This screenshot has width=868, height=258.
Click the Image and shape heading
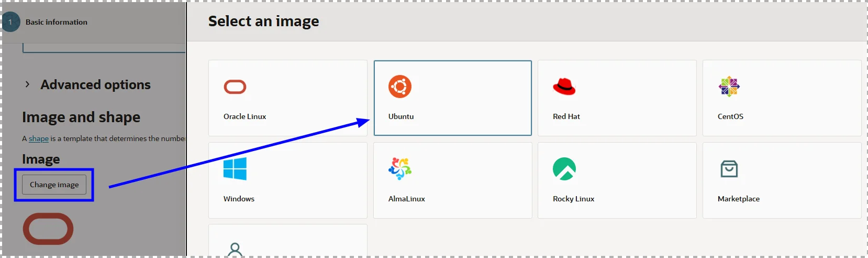click(81, 117)
